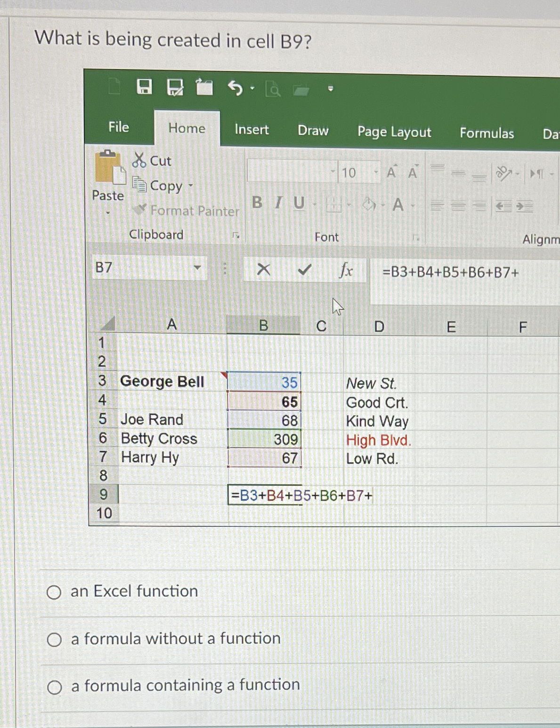
Task: Apply italic formatting
Action: click(x=277, y=203)
